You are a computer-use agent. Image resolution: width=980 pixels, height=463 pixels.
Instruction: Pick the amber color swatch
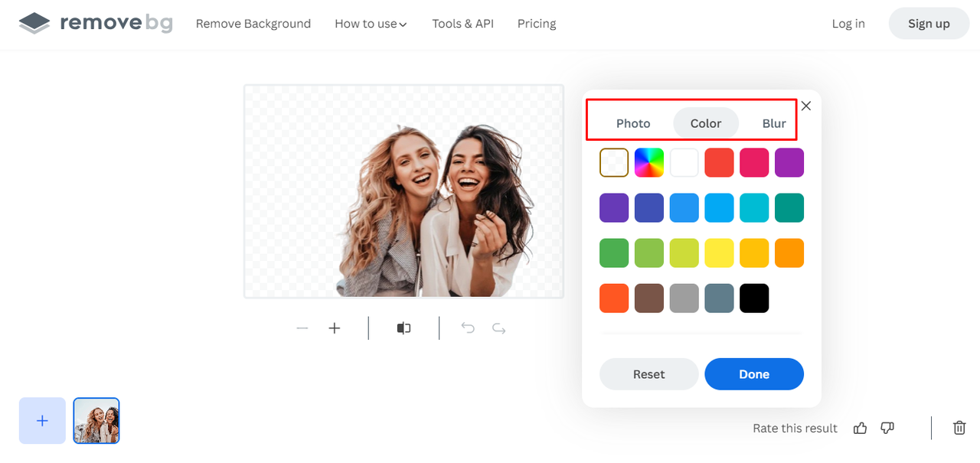click(754, 253)
